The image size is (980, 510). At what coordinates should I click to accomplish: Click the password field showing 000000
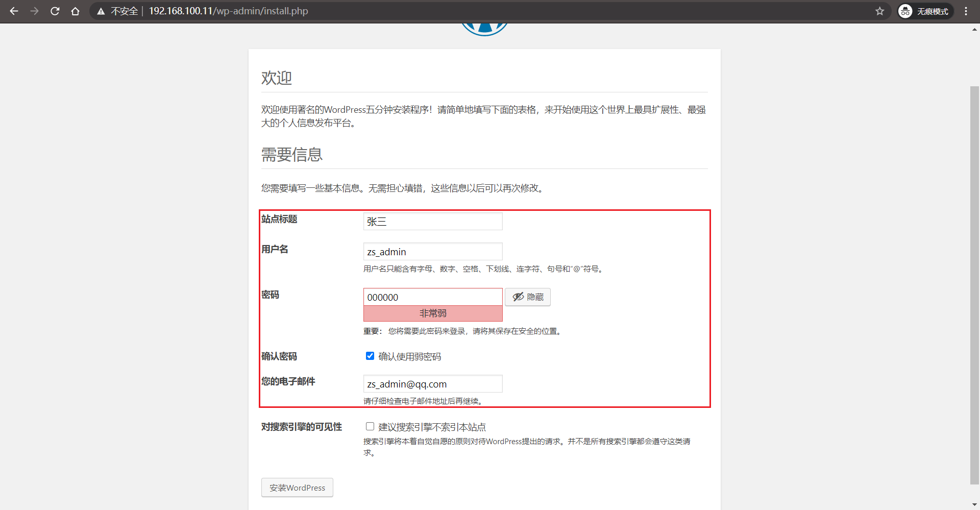tap(433, 297)
